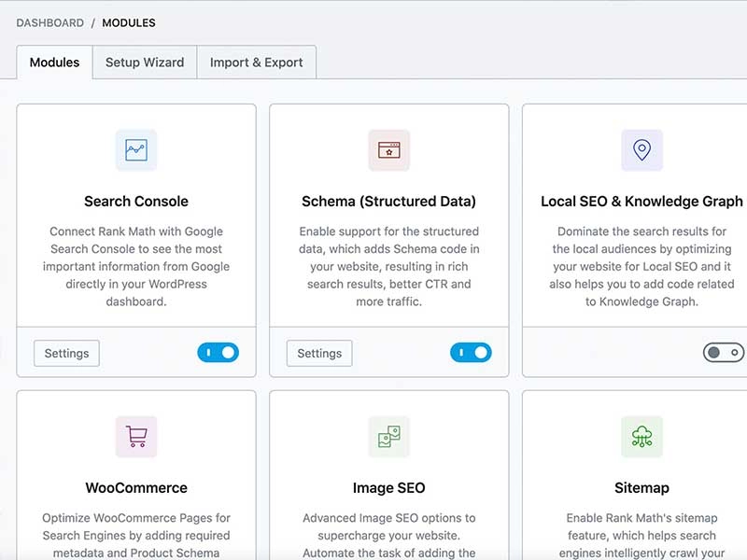Click the 'Optimize WooCommerce Pages' description
Image resolution: width=747 pixels, height=560 pixels.
(136, 535)
